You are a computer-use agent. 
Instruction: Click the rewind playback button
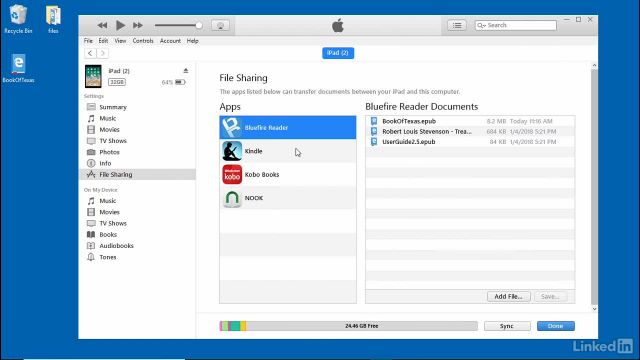tap(102, 25)
